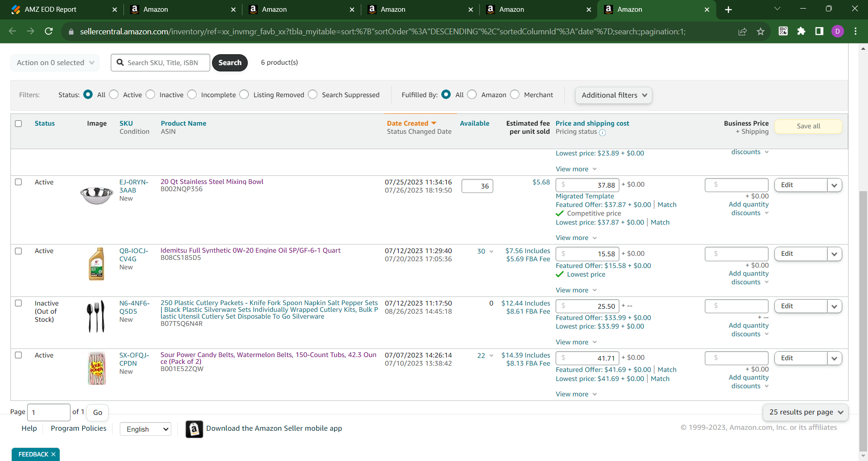
Task: Click the Go page button
Action: 98,413
